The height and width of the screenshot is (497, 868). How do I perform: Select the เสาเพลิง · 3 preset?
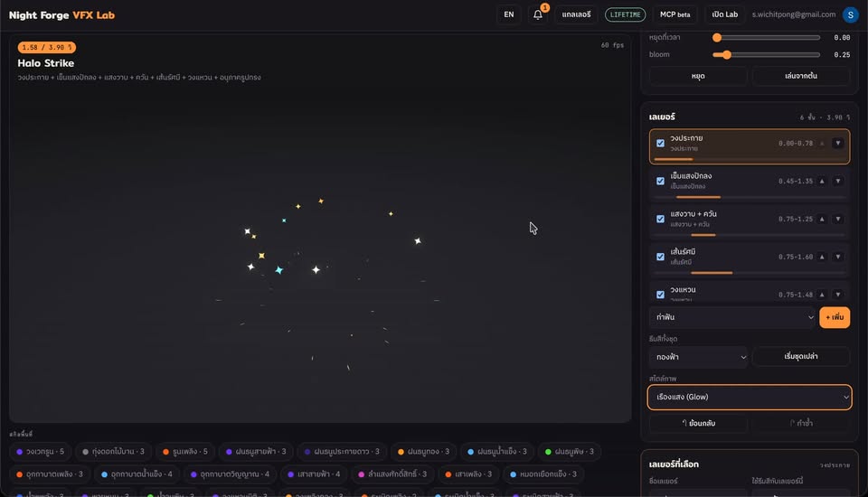coord(468,474)
